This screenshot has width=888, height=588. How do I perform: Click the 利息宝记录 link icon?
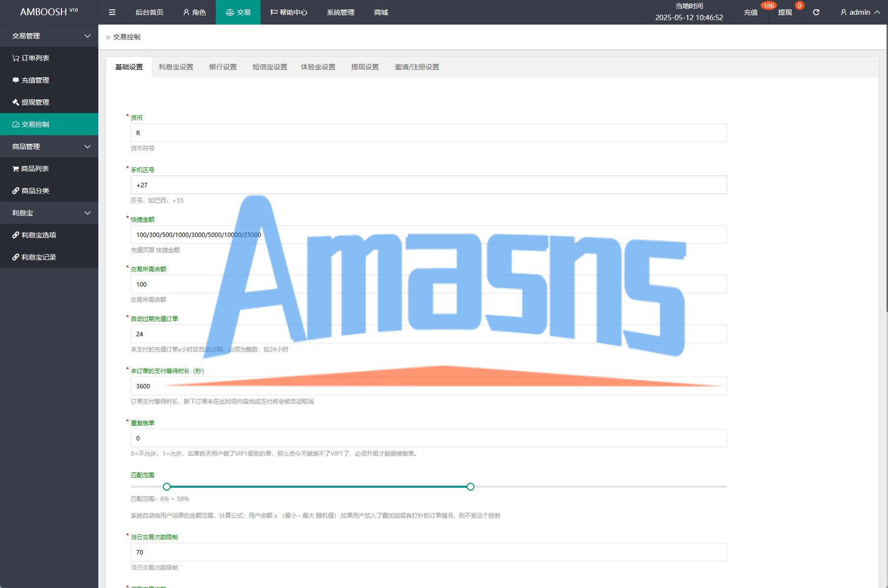pyautogui.click(x=16, y=257)
